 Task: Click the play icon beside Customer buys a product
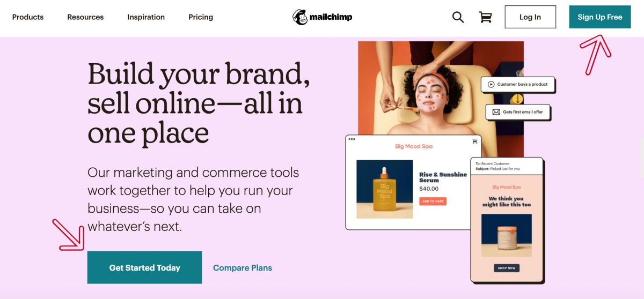[491, 84]
